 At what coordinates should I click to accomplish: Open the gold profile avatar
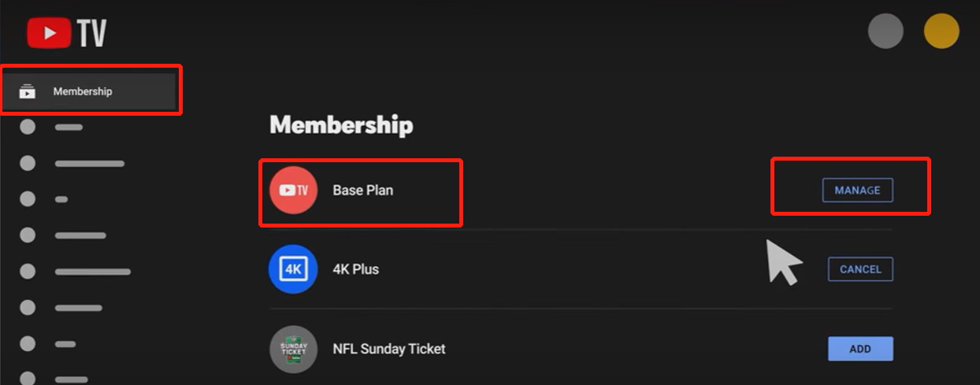(941, 31)
